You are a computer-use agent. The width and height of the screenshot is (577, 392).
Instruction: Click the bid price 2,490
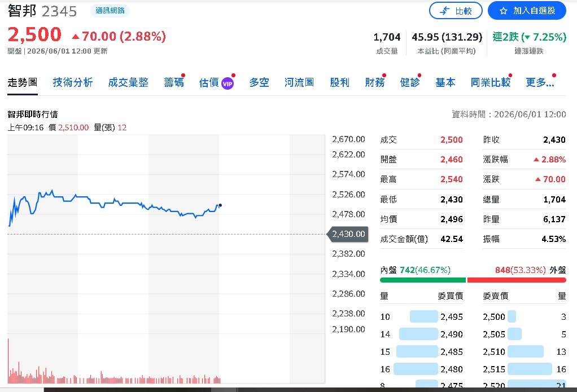[452, 334]
